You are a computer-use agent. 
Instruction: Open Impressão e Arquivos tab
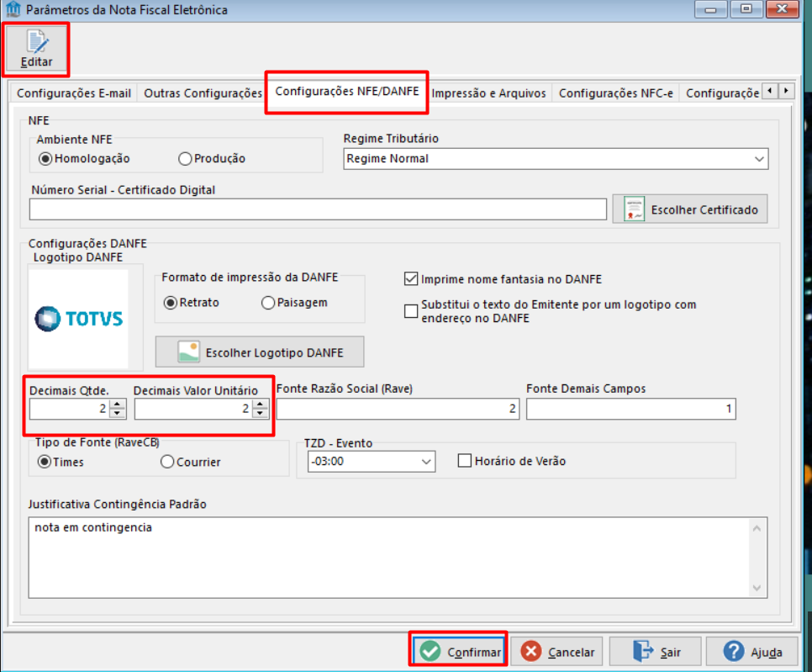tap(489, 93)
